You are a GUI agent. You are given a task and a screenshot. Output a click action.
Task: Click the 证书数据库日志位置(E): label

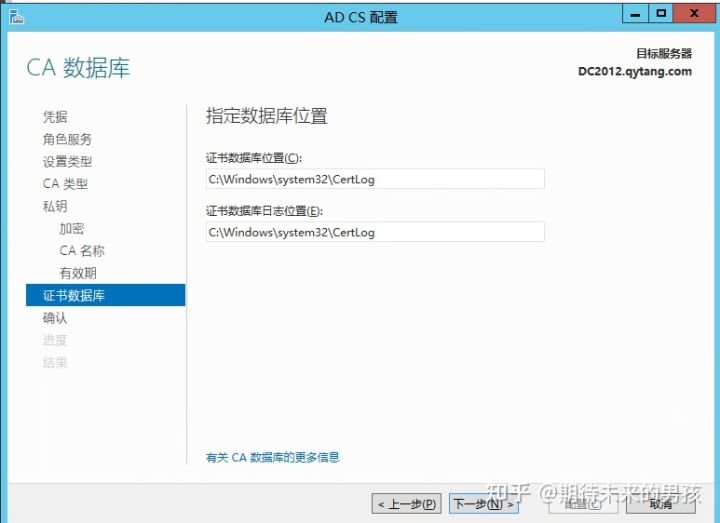click(264, 211)
